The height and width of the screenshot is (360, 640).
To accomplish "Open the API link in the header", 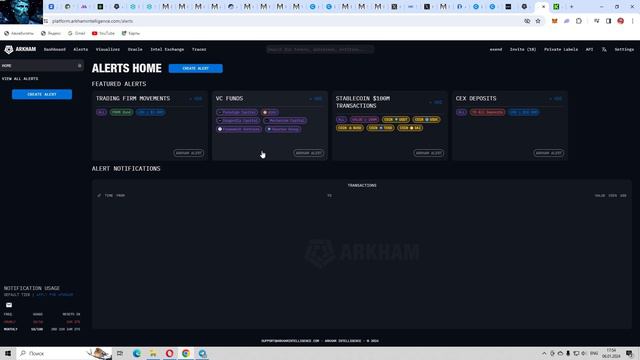I will pos(589,49).
